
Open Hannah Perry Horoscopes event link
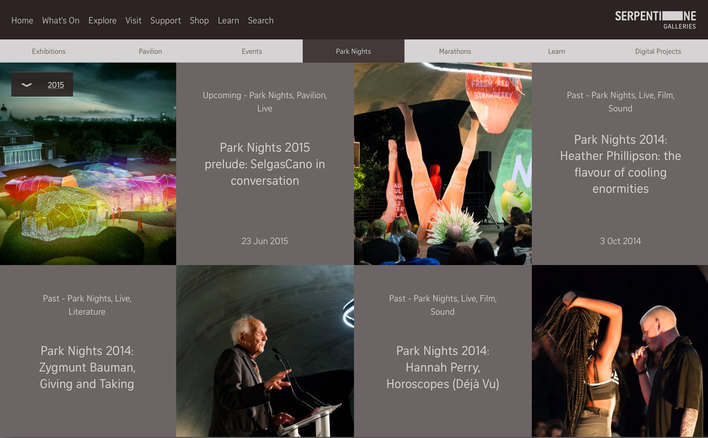pos(442,367)
